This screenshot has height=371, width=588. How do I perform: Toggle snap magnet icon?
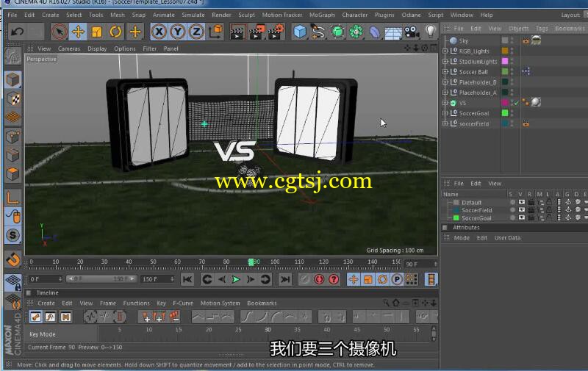click(x=13, y=259)
